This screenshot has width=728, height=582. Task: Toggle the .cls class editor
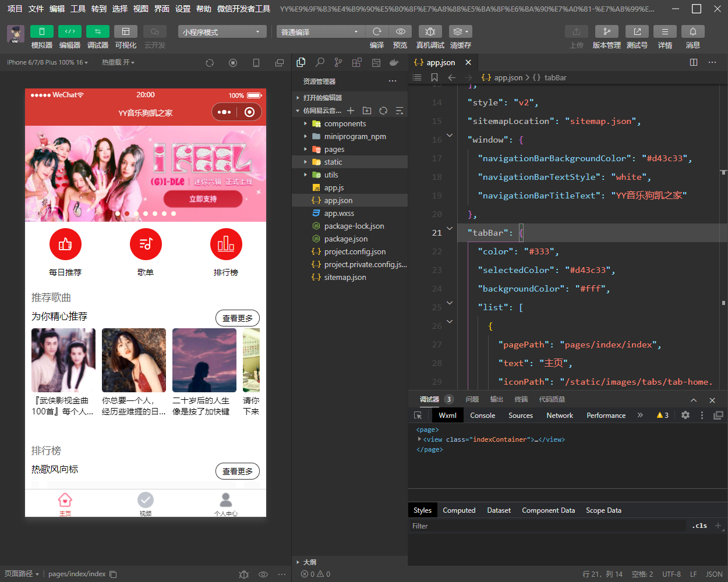click(x=700, y=526)
